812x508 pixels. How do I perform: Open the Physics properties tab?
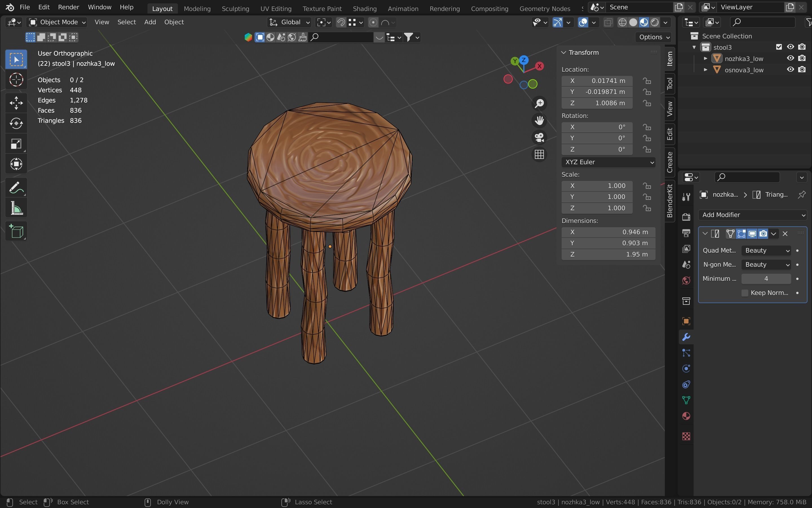coord(686,369)
